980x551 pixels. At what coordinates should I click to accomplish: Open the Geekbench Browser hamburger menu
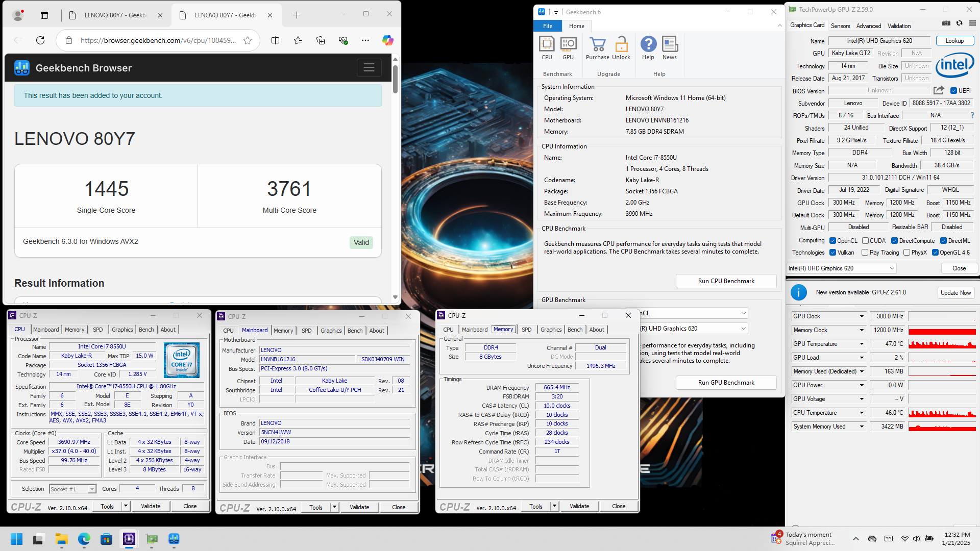pos(369,67)
